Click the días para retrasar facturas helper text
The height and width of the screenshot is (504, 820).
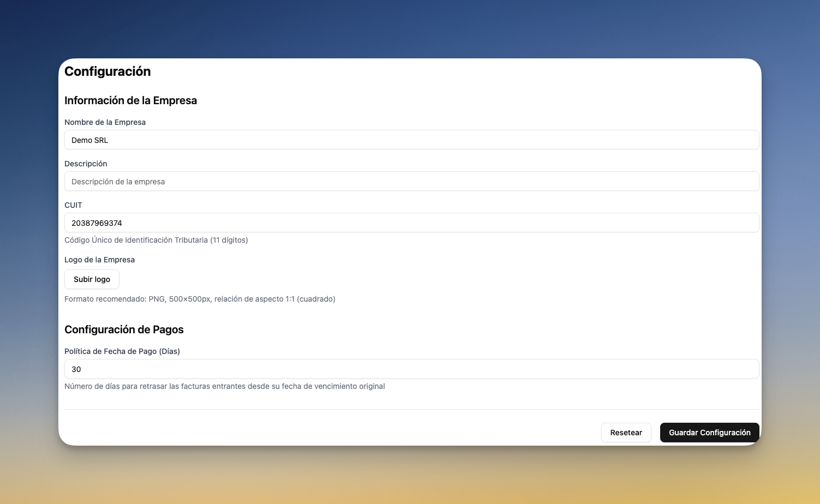tap(225, 386)
